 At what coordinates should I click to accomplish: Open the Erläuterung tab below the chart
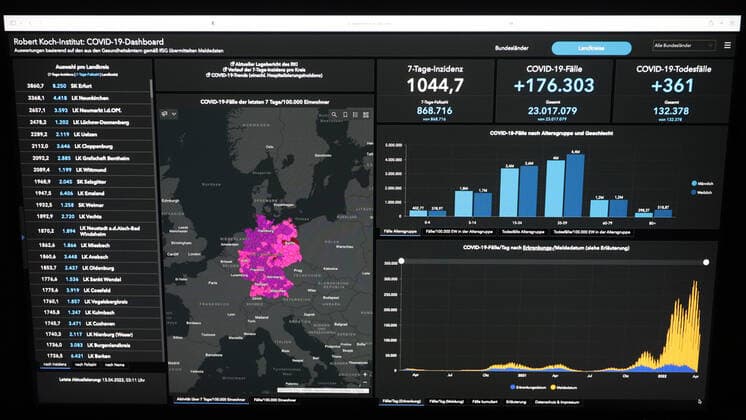click(516, 402)
